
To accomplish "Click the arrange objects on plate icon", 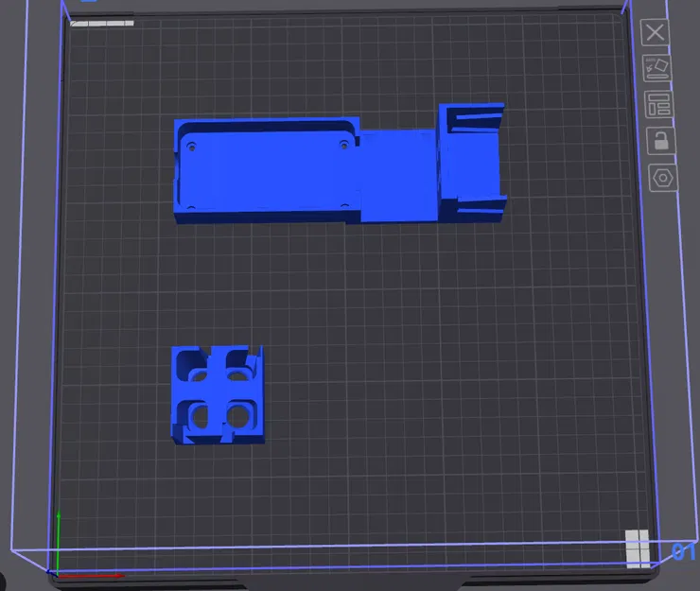I will tap(659, 104).
